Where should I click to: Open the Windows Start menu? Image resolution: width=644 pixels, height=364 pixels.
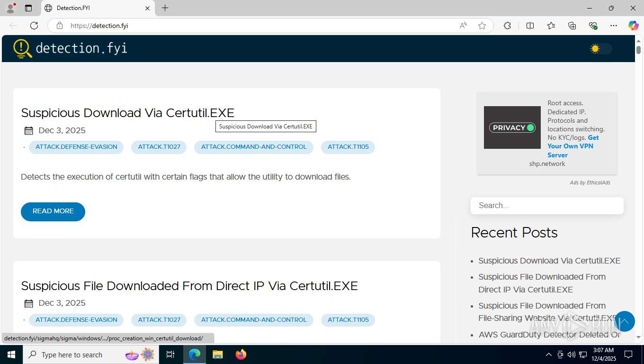pyautogui.click(x=11, y=355)
